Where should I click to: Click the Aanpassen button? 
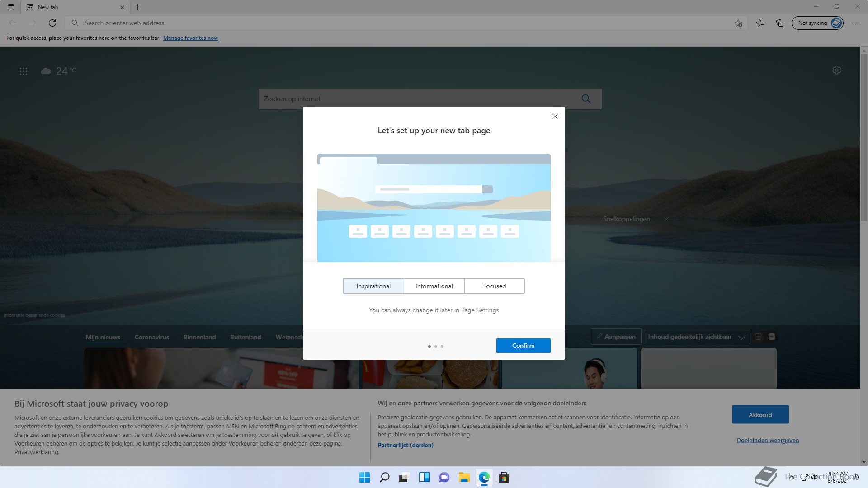[x=616, y=337]
